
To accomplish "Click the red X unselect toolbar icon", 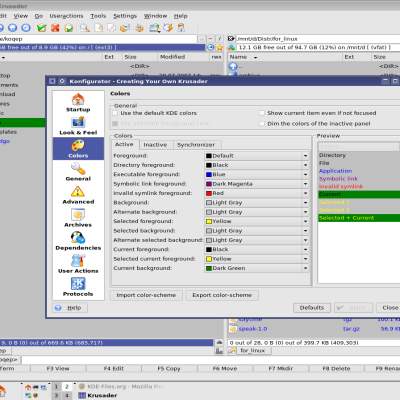I will [55, 28].
